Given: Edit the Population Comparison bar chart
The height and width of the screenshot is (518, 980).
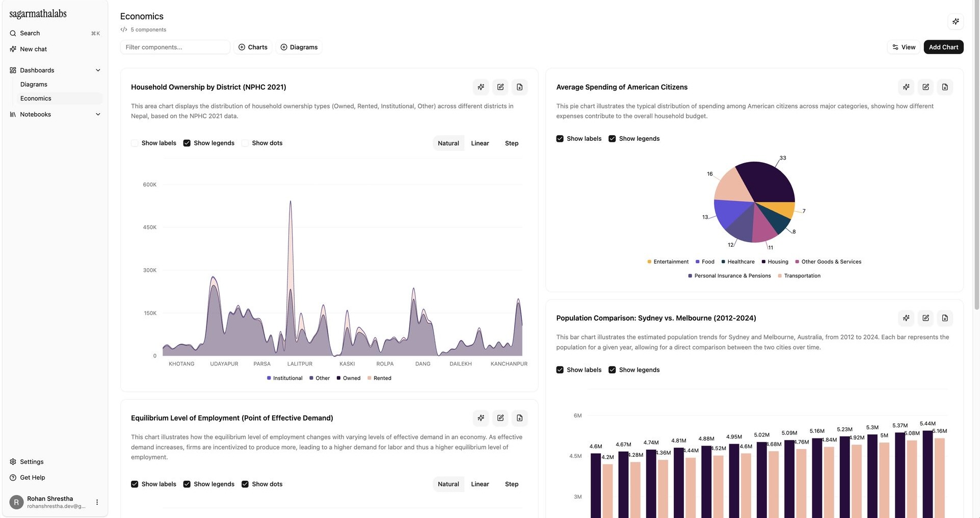Looking at the screenshot, I should pyautogui.click(x=925, y=318).
